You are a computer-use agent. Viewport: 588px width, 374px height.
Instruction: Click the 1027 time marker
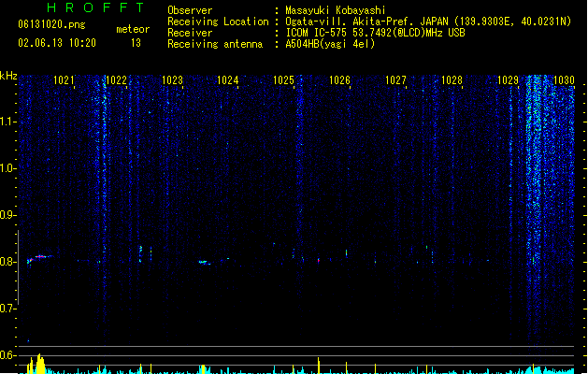(x=395, y=80)
